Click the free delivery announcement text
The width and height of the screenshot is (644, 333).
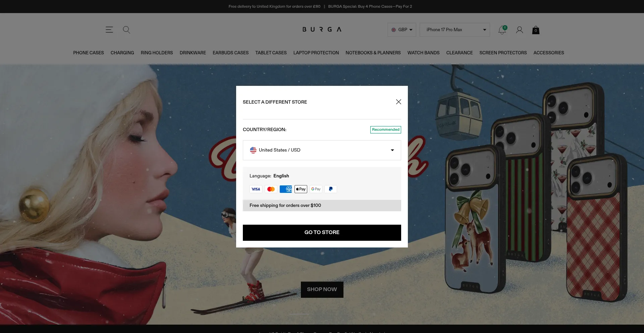(x=274, y=6)
